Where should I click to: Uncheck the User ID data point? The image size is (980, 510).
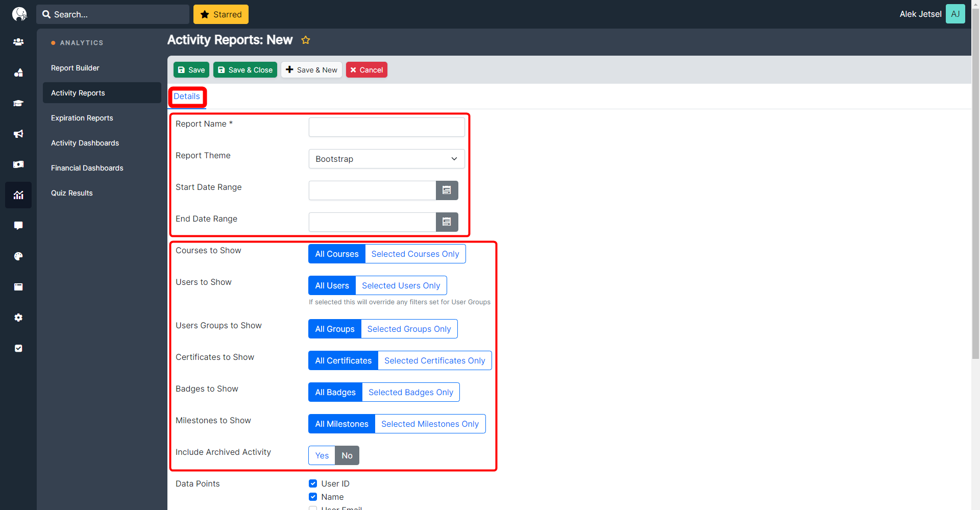click(x=312, y=483)
